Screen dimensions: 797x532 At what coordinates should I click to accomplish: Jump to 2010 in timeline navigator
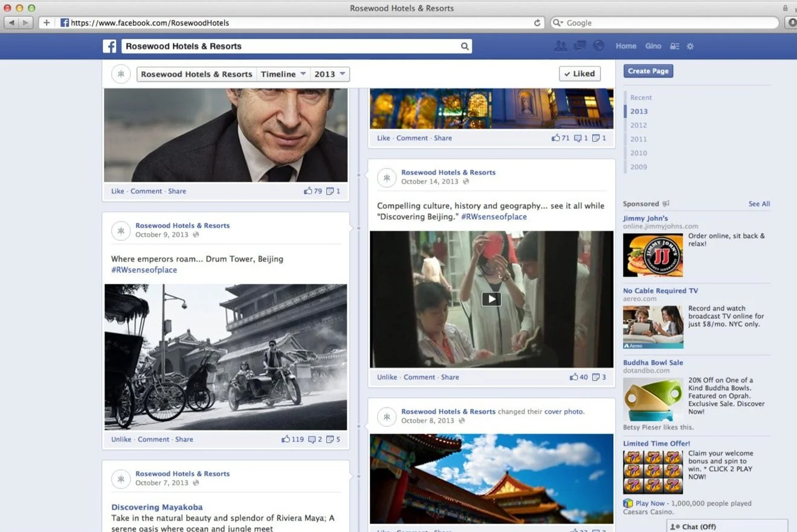(639, 153)
